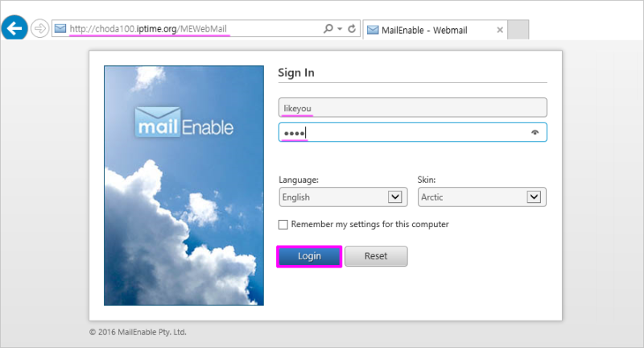This screenshot has width=644, height=348.
Task: Open the Language dropdown showing English
Action: 343,197
